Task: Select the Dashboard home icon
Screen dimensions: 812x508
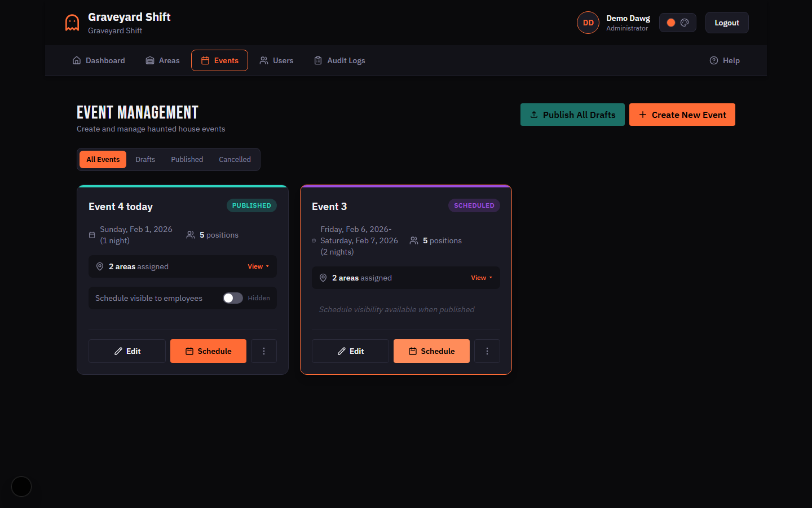Action: 77,60
